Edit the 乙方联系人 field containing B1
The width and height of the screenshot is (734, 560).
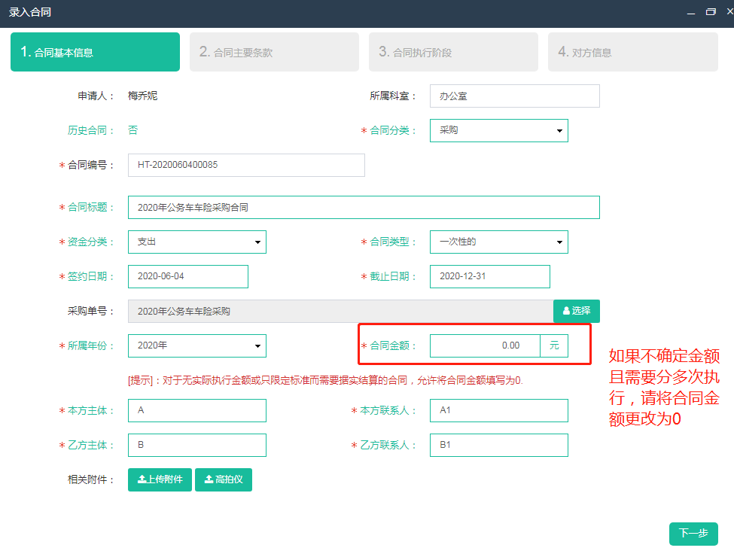tap(499, 446)
